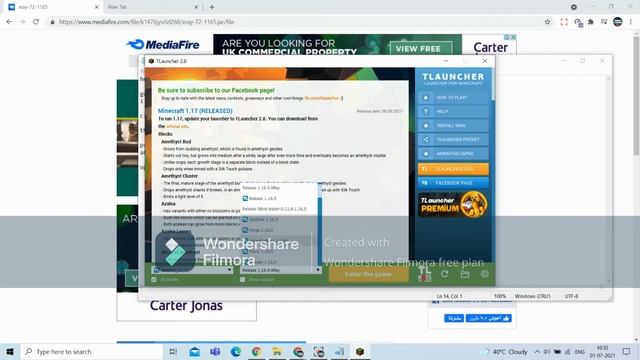Click the Facebook share button on the page
This screenshot has height=360, width=640.
click(453, 318)
